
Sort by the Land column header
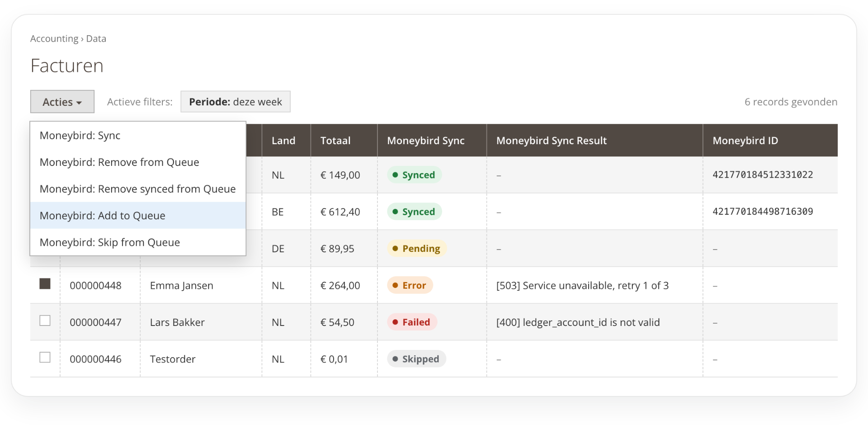pyautogui.click(x=286, y=141)
